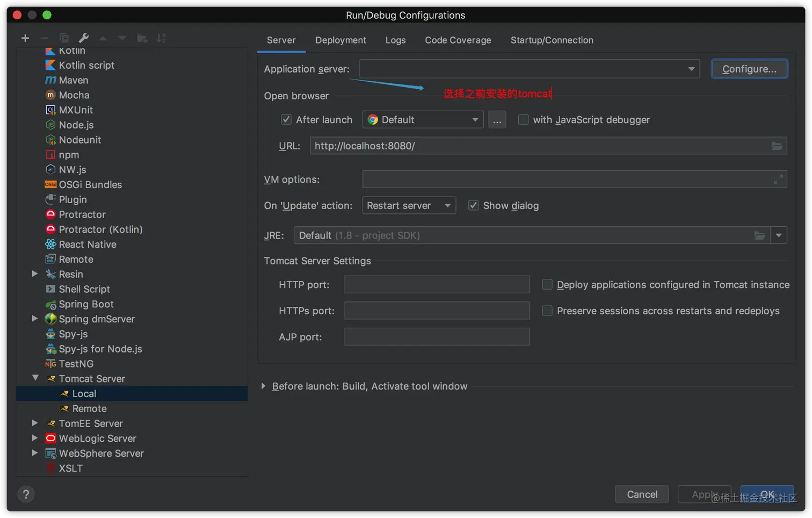Click the Copy Configuration icon
The image size is (812, 518).
pyautogui.click(x=64, y=38)
